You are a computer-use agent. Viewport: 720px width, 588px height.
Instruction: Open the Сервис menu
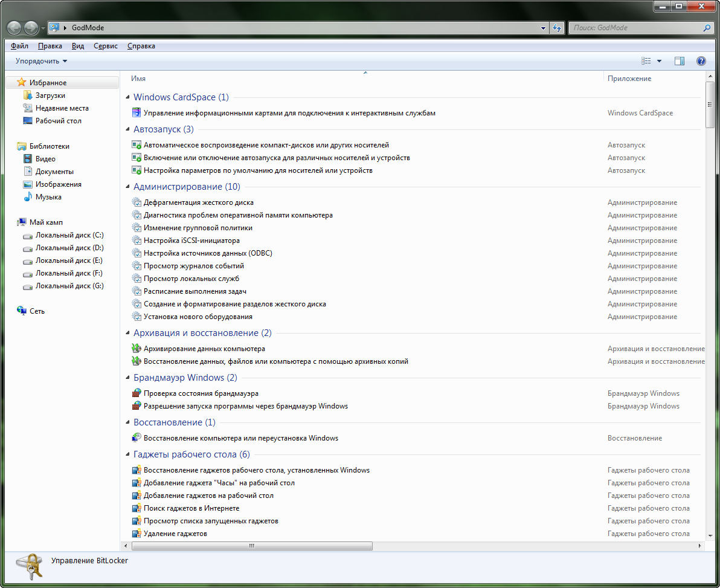[x=106, y=46]
